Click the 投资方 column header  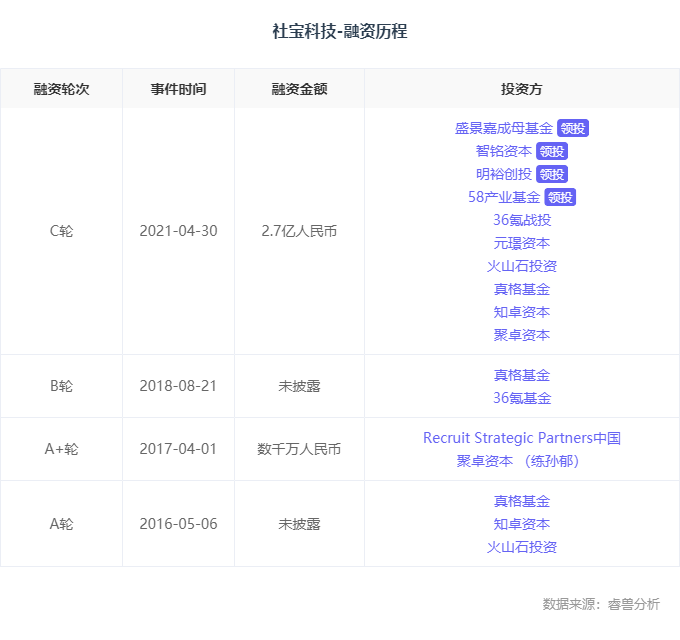point(522,89)
